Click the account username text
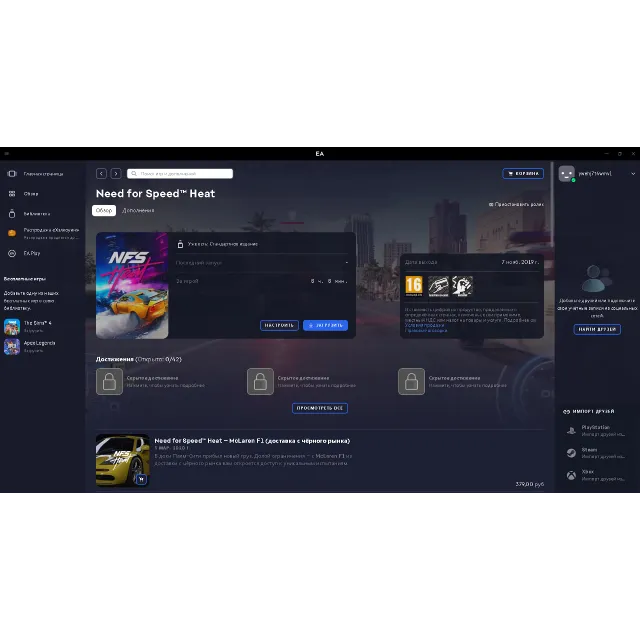Screen dimensions: 640x640 tap(595, 173)
